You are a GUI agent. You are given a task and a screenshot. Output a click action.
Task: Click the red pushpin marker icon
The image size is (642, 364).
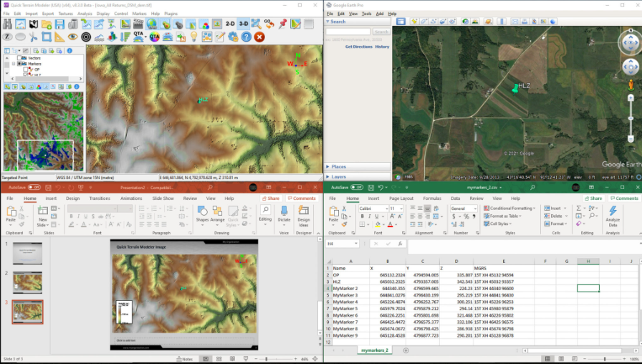(x=282, y=24)
